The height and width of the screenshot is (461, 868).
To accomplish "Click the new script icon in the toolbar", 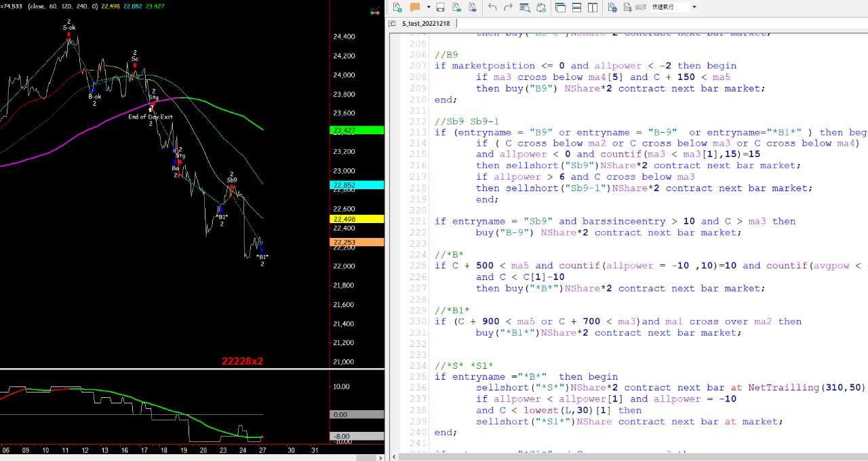I will pos(397,7).
